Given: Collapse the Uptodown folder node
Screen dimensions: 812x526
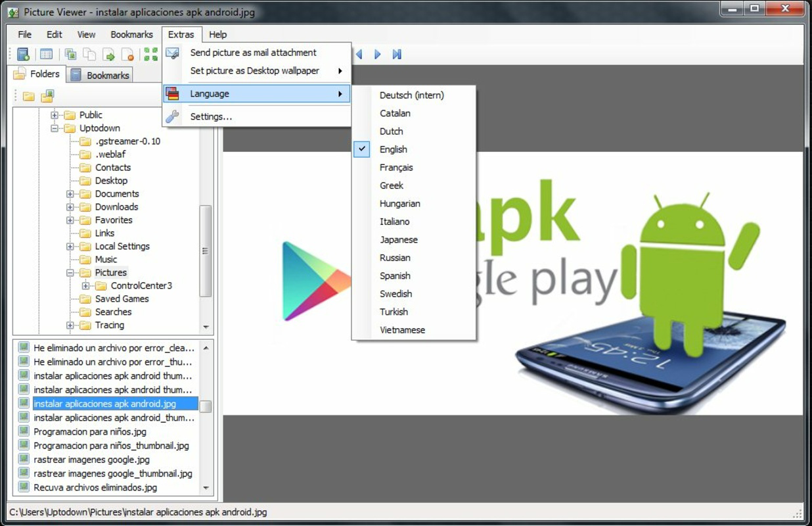Looking at the screenshot, I should click(55, 128).
